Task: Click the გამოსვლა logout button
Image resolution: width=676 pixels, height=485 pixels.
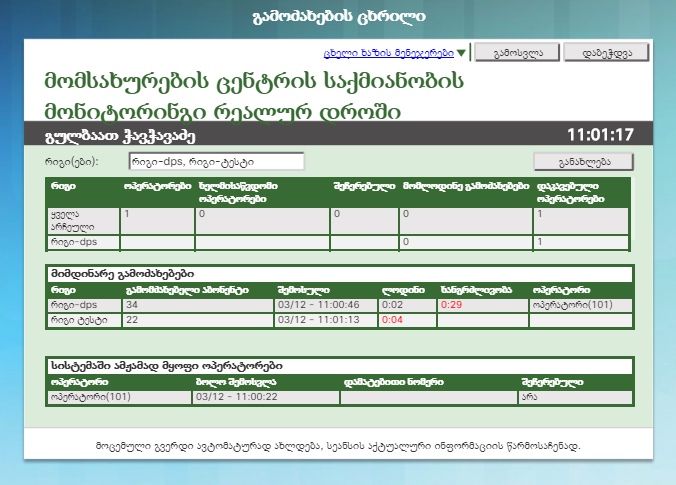Action: (x=516, y=53)
